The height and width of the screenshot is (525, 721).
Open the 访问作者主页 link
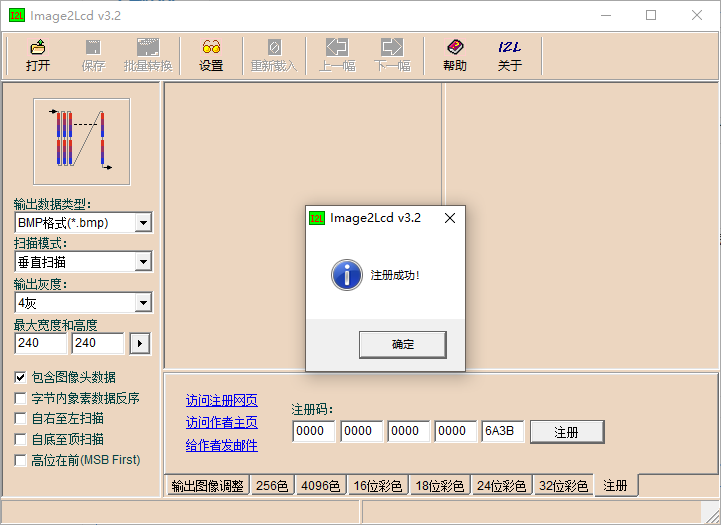click(222, 422)
